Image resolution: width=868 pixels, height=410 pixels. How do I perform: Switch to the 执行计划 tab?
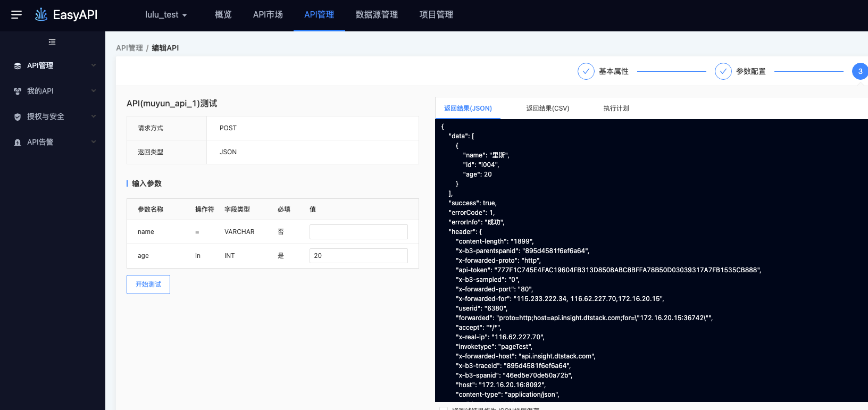[x=616, y=108]
